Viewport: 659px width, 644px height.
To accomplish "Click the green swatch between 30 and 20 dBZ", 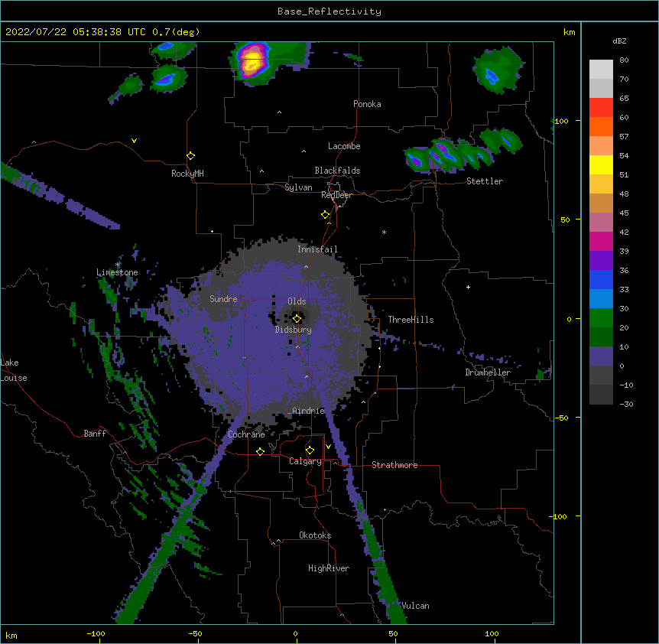I will [601, 318].
